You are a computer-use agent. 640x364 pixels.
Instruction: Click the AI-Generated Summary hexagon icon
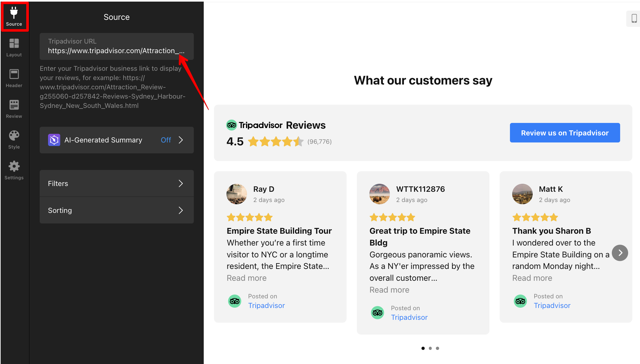coord(54,140)
